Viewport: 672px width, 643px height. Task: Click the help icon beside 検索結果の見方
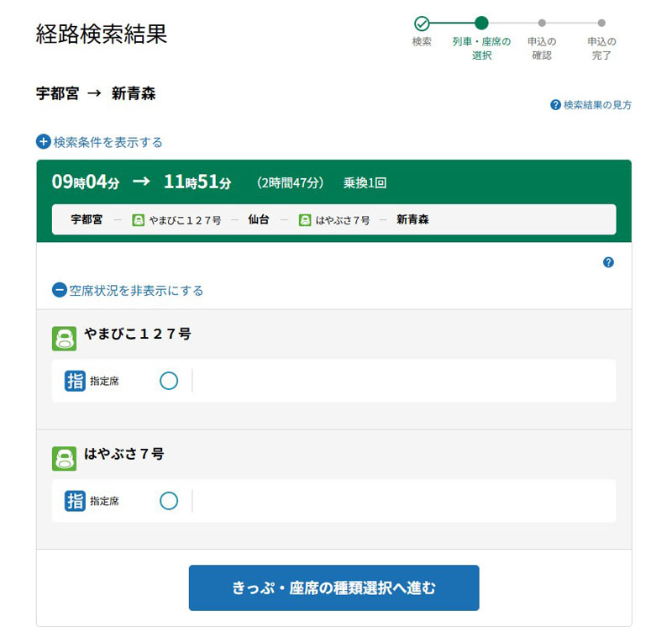pos(555,105)
